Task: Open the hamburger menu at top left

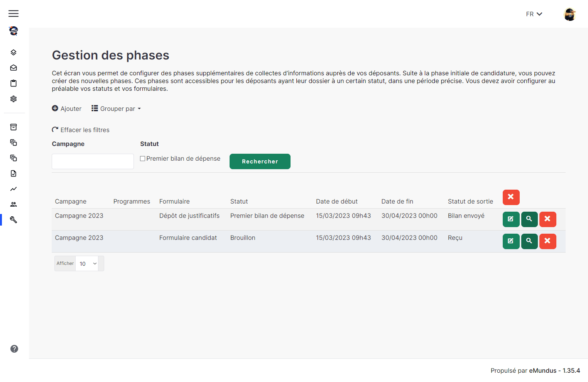Action: pos(14,14)
